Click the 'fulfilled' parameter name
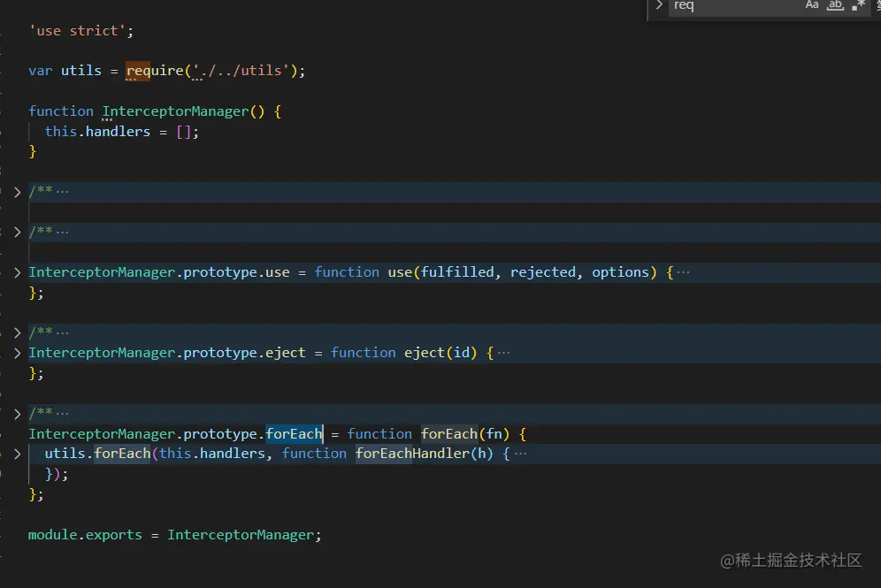881x588 pixels. [x=457, y=272]
